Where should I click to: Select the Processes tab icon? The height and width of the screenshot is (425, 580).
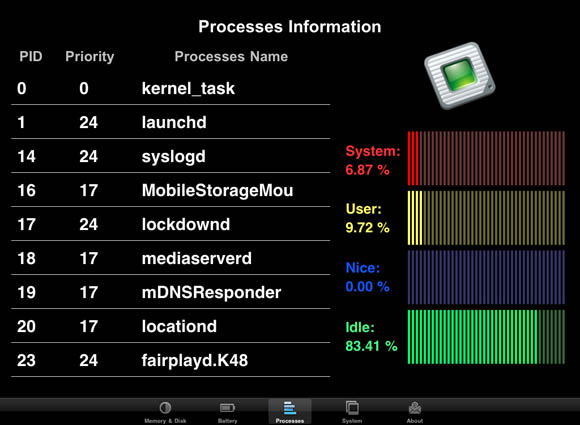click(290, 408)
